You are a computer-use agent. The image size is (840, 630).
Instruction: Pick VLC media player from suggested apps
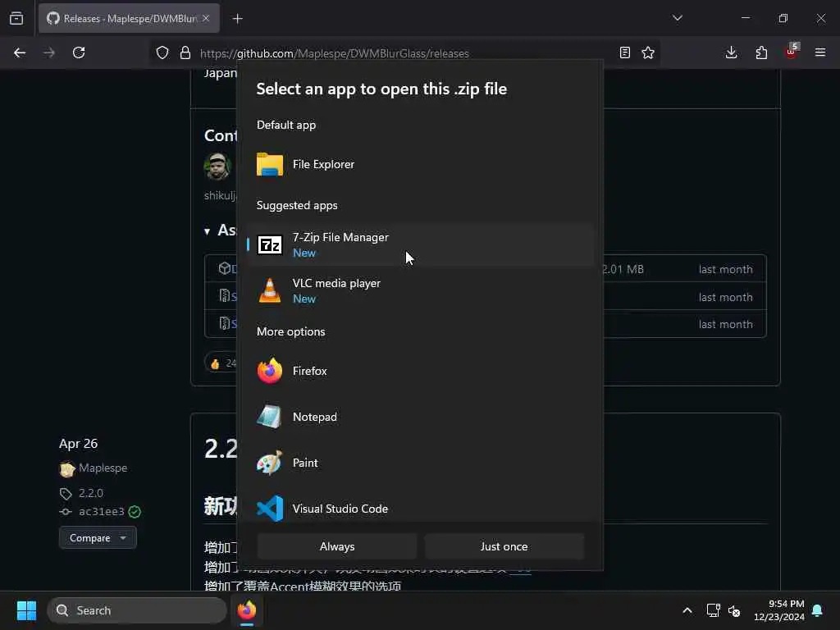point(420,291)
